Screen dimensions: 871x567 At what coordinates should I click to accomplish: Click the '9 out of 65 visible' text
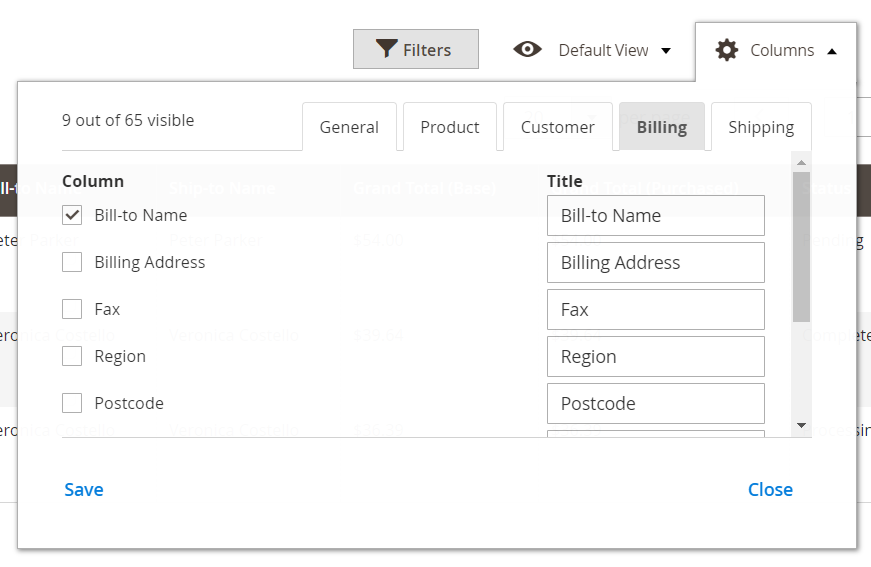[128, 120]
